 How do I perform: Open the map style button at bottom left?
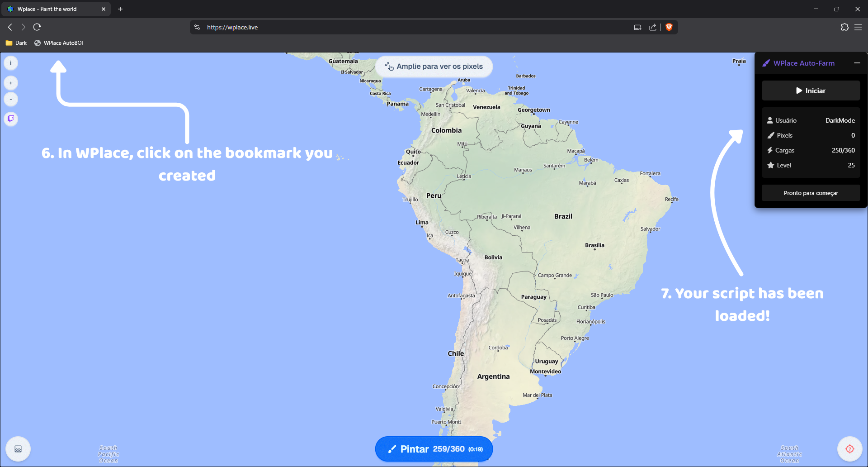pos(18,449)
